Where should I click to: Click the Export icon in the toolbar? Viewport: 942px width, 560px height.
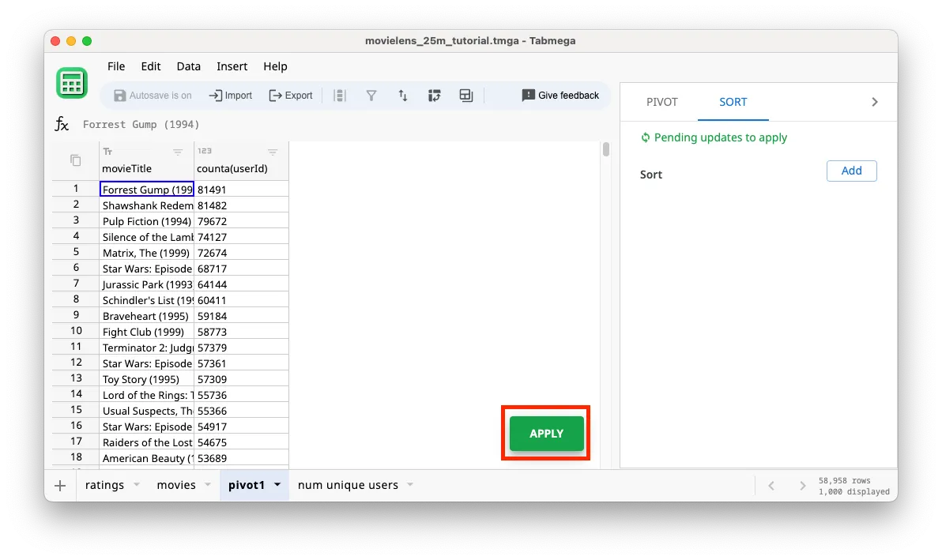point(291,95)
